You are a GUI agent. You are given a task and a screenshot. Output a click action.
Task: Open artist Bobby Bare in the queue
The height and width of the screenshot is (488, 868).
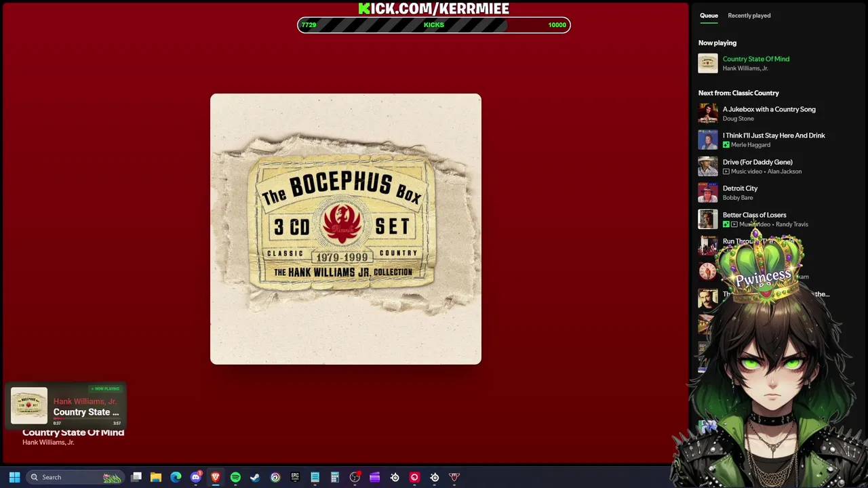[738, 198]
